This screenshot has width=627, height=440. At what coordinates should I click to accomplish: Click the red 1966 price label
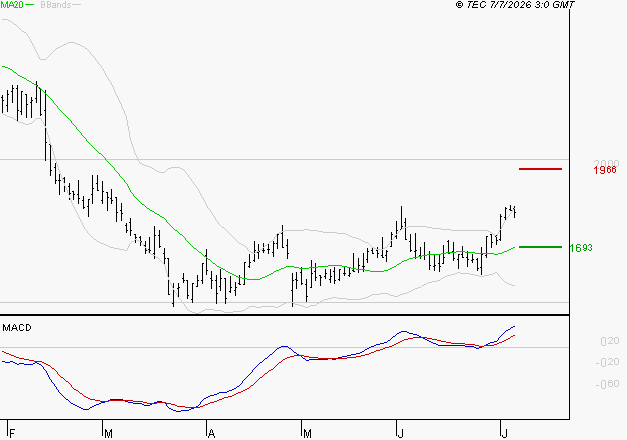click(605, 170)
